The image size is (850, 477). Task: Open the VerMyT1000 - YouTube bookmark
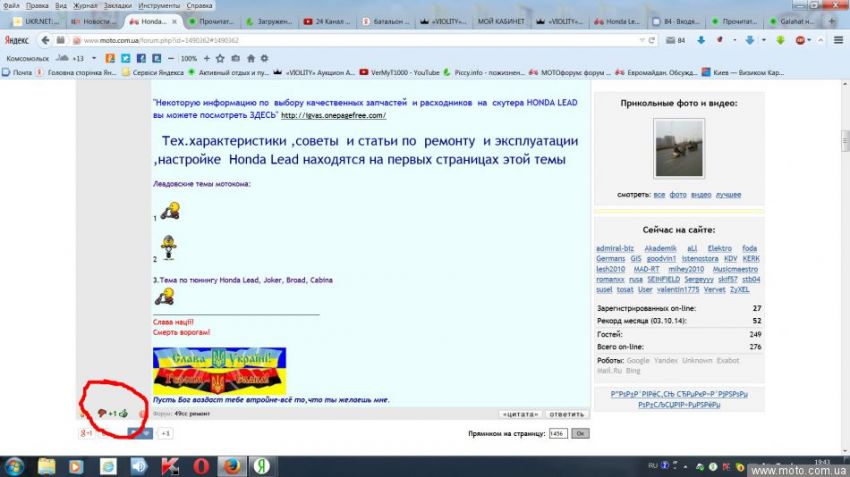[400, 72]
